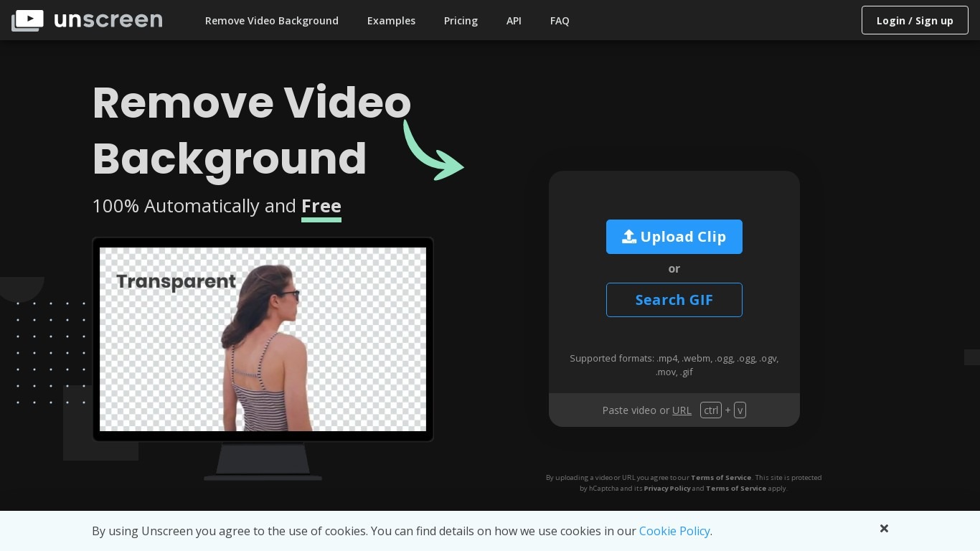Open the FAQ section
This screenshot has height=551, width=980.
(560, 20)
